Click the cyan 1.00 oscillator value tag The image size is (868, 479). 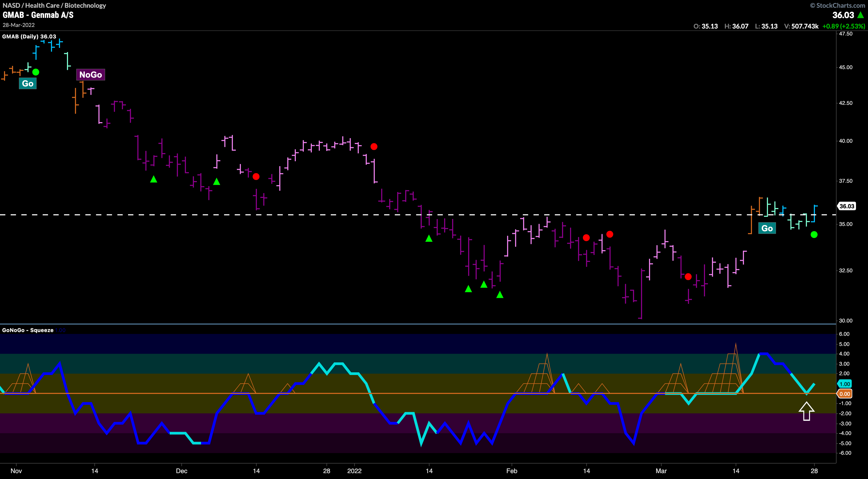pos(845,384)
